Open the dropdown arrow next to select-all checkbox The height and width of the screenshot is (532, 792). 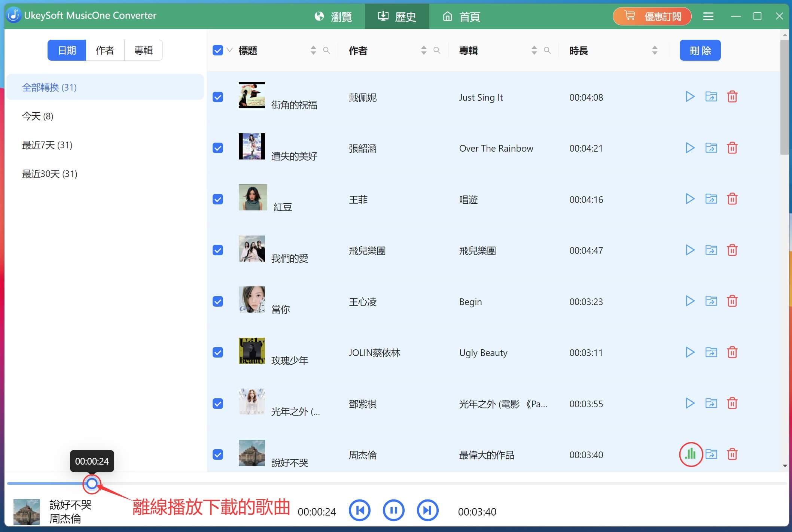[x=229, y=51]
